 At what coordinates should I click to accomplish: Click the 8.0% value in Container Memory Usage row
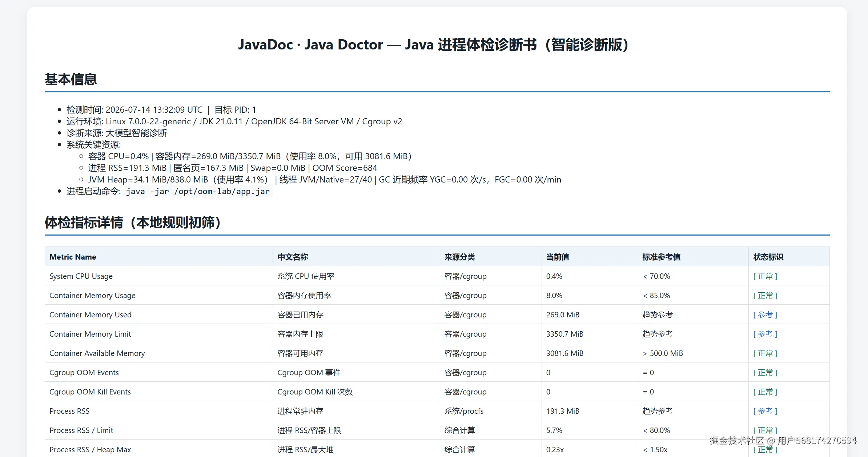(554, 295)
